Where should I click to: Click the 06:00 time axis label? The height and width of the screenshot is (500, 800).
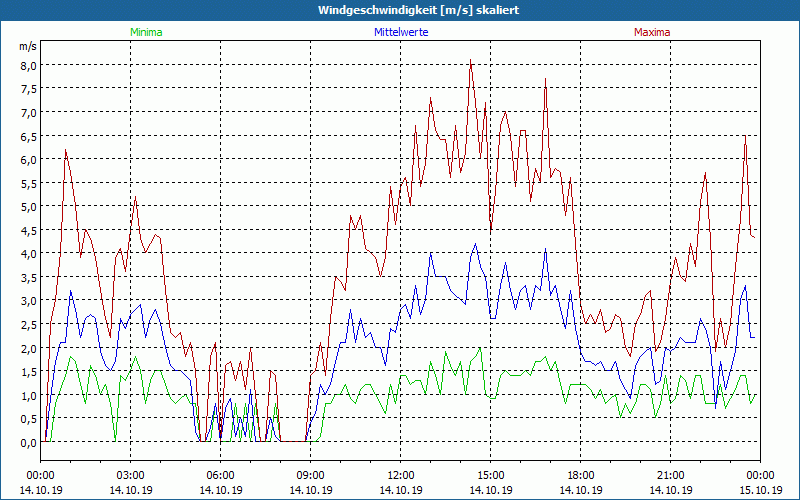coord(220,475)
